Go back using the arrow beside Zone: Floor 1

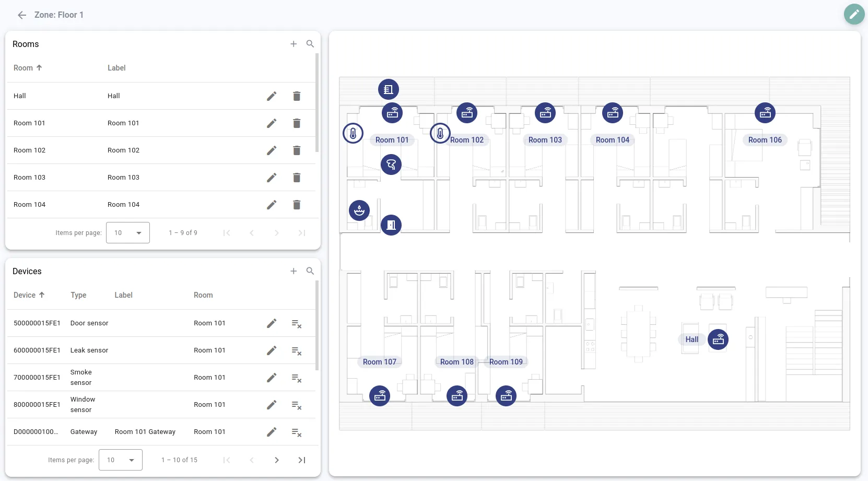click(x=22, y=15)
